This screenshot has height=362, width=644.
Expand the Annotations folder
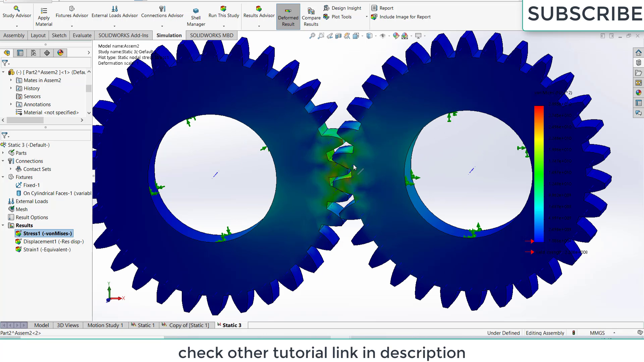pos(11,104)
